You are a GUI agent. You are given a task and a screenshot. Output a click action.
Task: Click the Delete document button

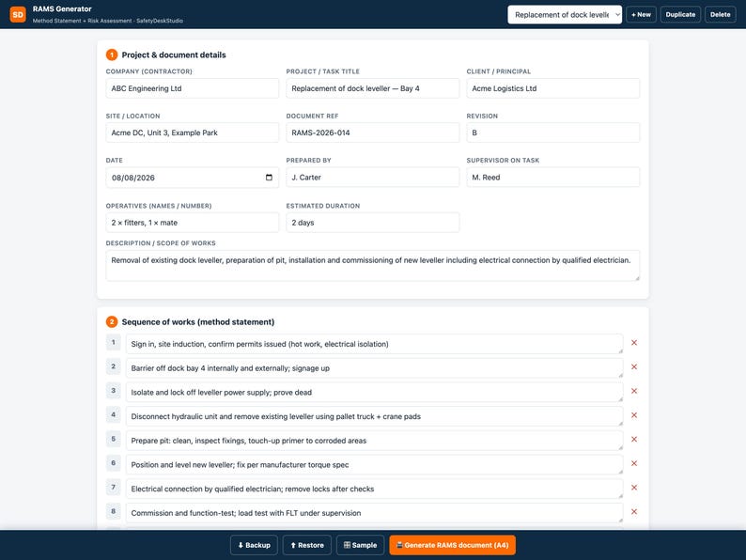(x=720, y=15)
